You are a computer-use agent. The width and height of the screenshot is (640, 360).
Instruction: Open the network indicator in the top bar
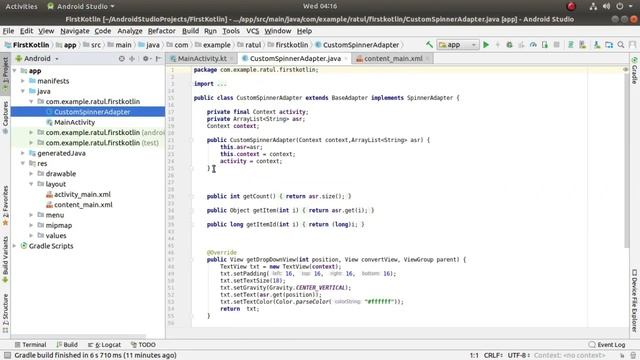[x=593, y=6]
